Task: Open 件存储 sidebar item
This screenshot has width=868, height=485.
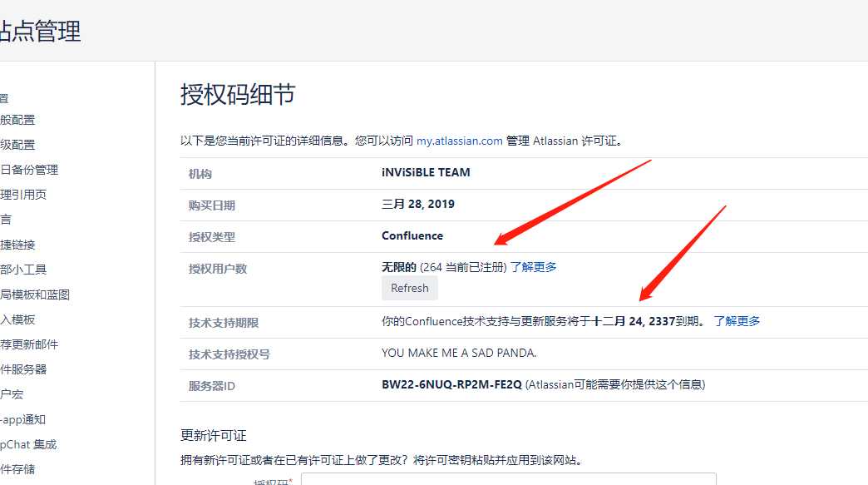Action: [x=17, y=469]
